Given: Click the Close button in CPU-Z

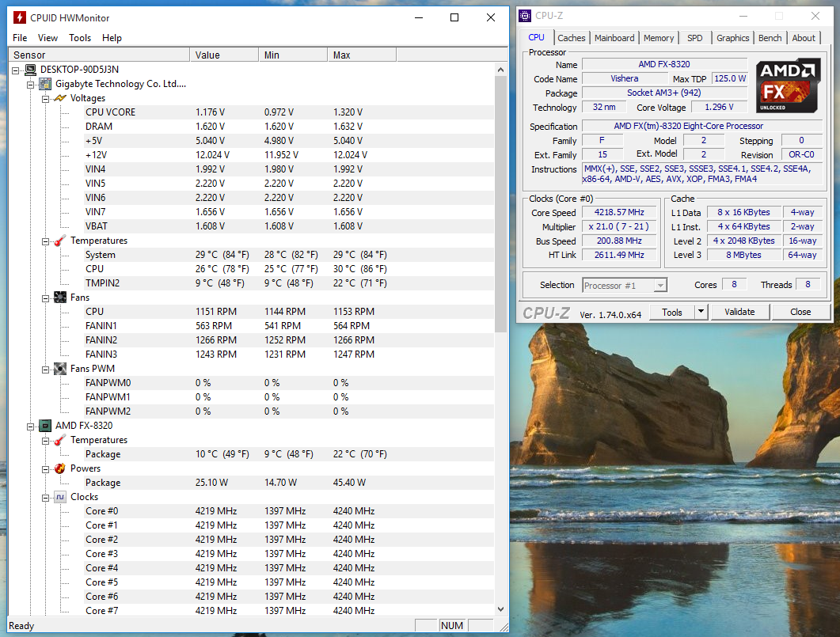Looking at the screenshot, I should coord(800,312).
